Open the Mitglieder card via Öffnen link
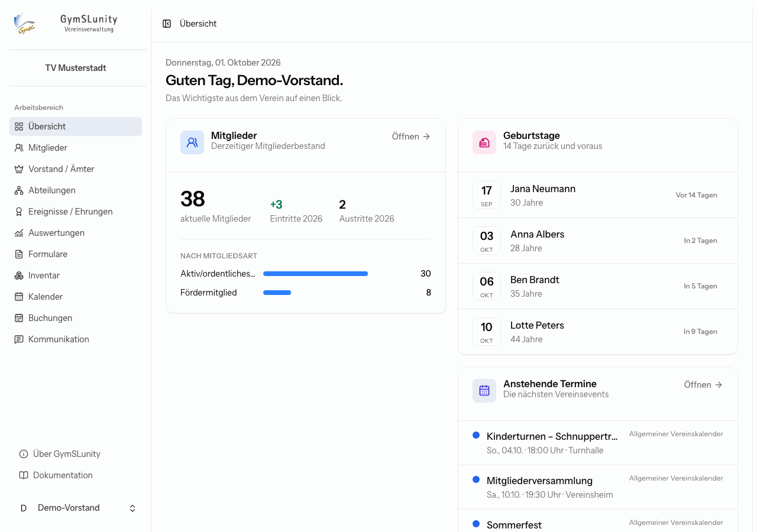 411,137
